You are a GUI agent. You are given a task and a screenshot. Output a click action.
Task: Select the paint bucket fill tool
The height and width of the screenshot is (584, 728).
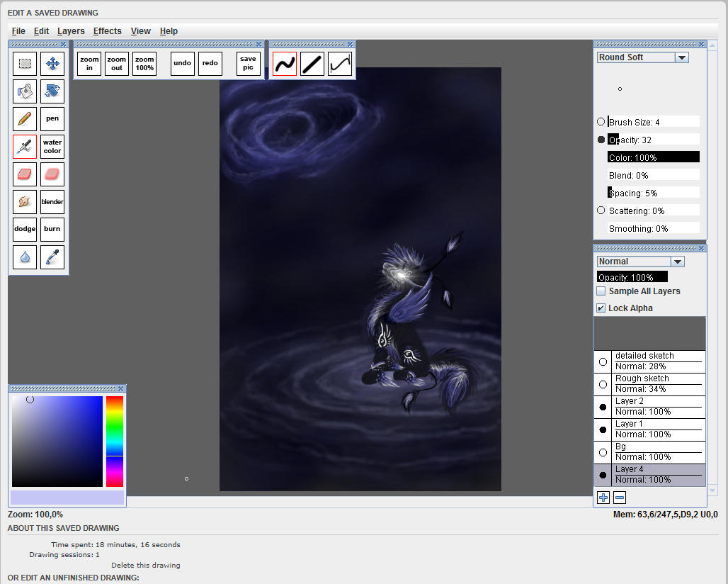pos(25,91)
